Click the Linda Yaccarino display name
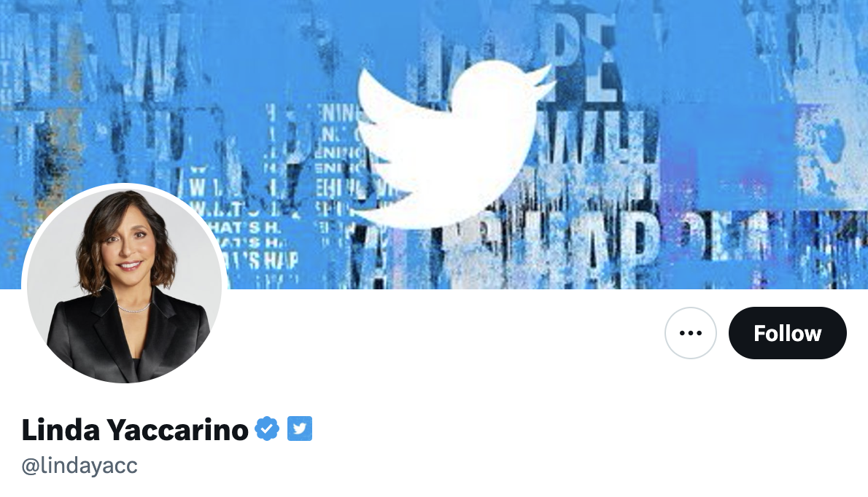 pyautogui.click(x=135, y=429)
